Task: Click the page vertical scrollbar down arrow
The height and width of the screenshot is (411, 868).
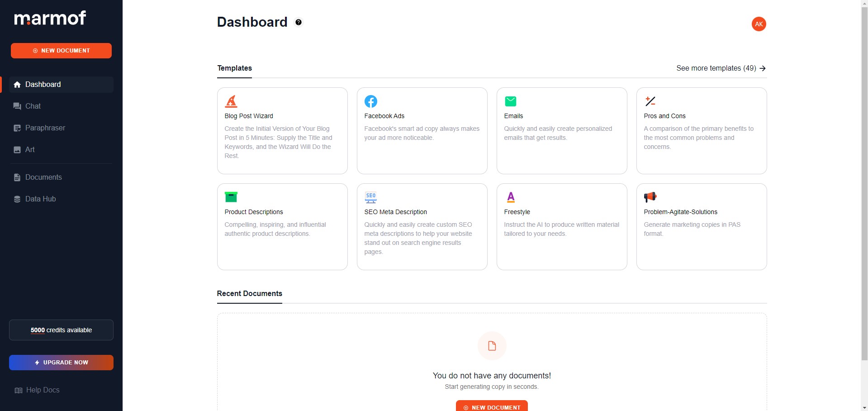Action: [x=864, y=407]
